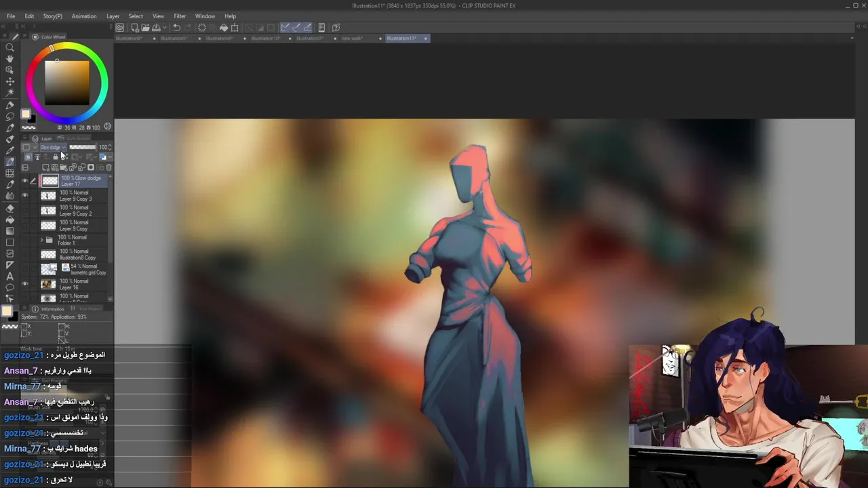Show the Layer 9 Copy 2 layer
Viewport: 868px width, 488px height.
pyautogui.click(x=25, y=211)
